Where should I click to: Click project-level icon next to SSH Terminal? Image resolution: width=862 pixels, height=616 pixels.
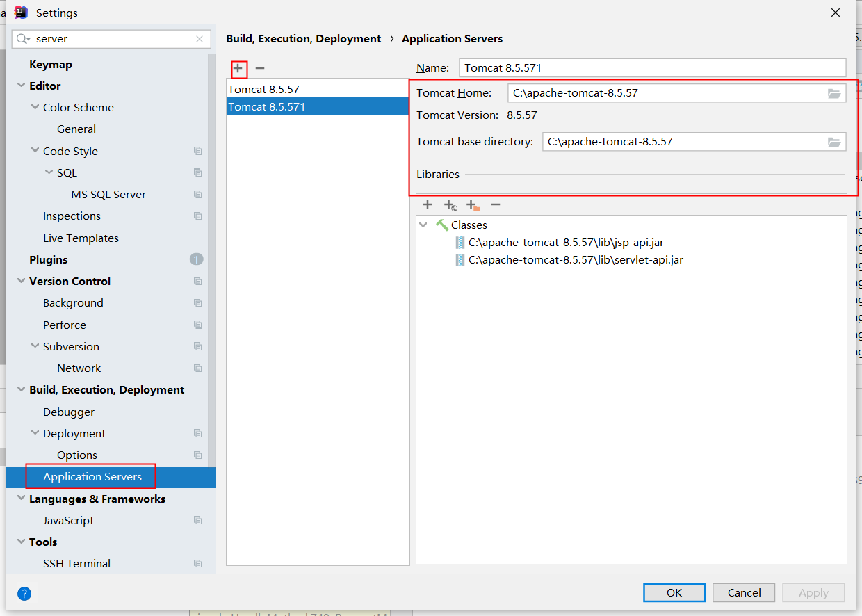[198, 564]
